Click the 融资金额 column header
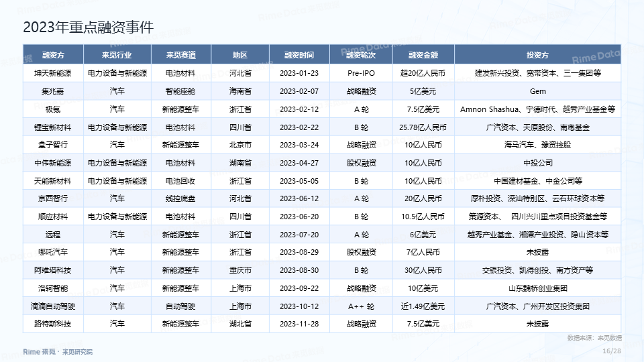This screenshot has height=362, width=644. click(423, 55)
